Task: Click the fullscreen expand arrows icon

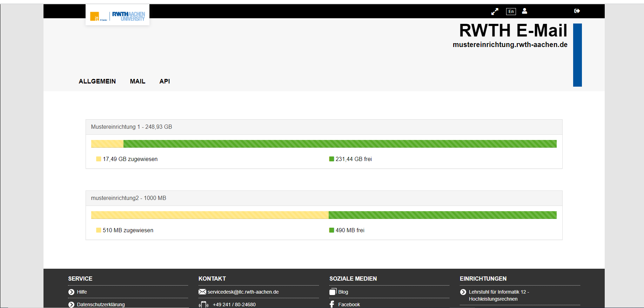Action: (x=495, y=12)
